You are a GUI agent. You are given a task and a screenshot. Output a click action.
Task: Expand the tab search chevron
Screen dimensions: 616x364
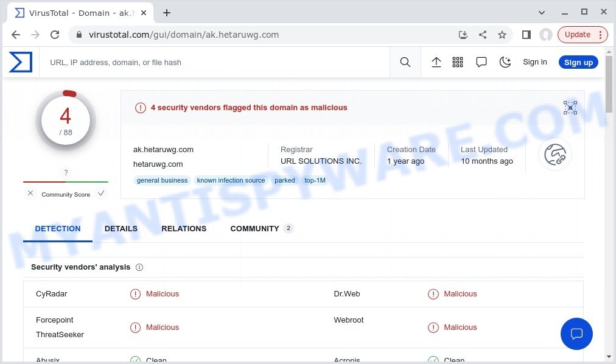click(x=542, y=13)
